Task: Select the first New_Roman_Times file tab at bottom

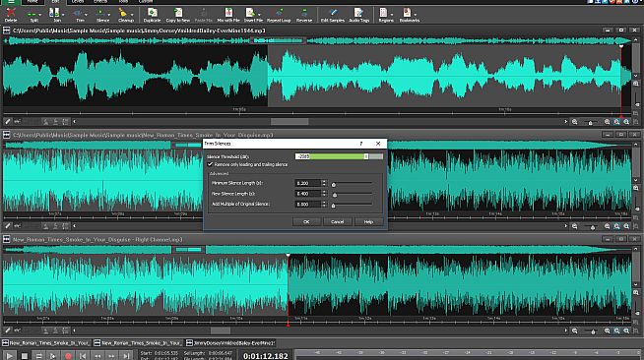Action: click(46, 342)
